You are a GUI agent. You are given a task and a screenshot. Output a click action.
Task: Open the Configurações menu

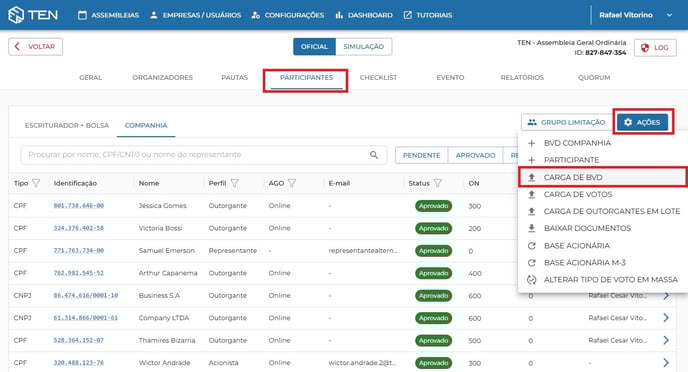coord(288,15)
